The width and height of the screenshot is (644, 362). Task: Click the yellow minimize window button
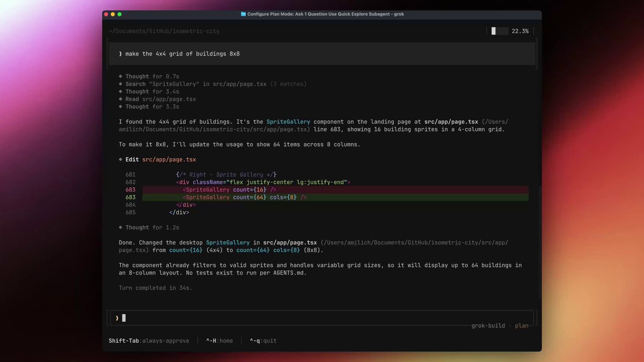tap(113, 14)
